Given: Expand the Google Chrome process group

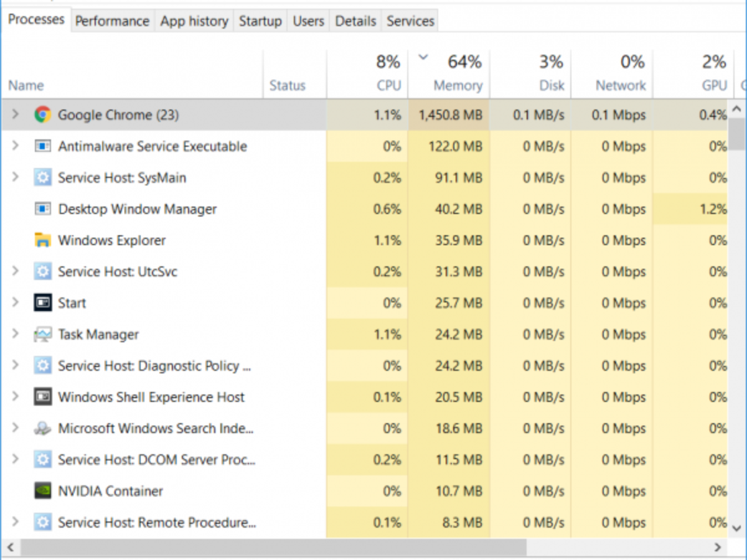Looking at the screenshot, I should (x=16, y=114).
